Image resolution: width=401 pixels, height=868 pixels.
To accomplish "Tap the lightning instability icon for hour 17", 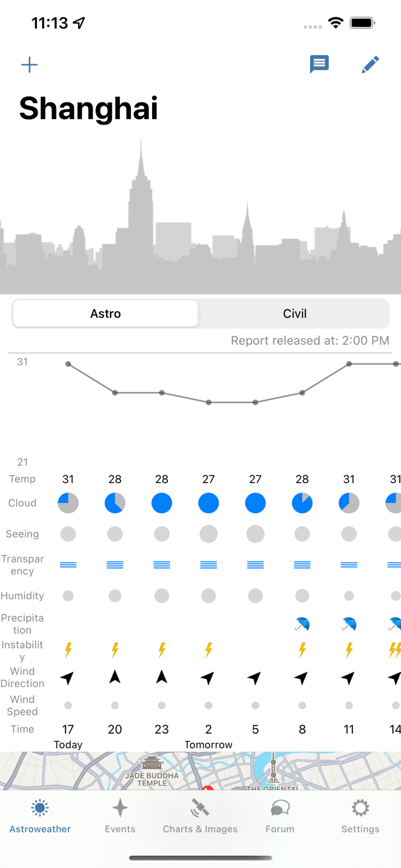I will click(68, 650).
